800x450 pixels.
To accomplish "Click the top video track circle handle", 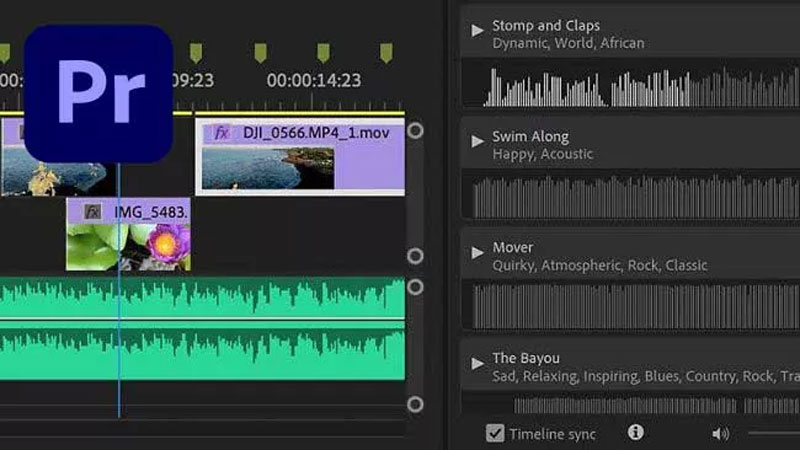I will [415, 131].
